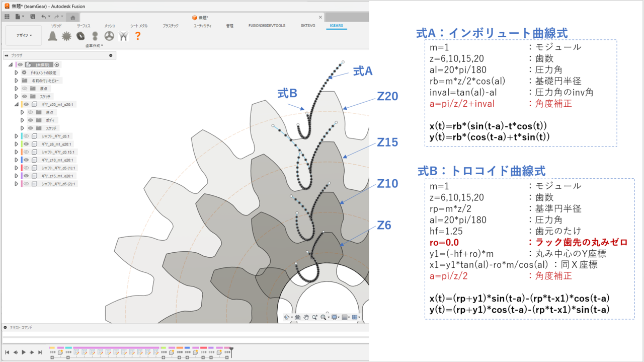Open the Orbit navigation tool

tap(288, 317)
